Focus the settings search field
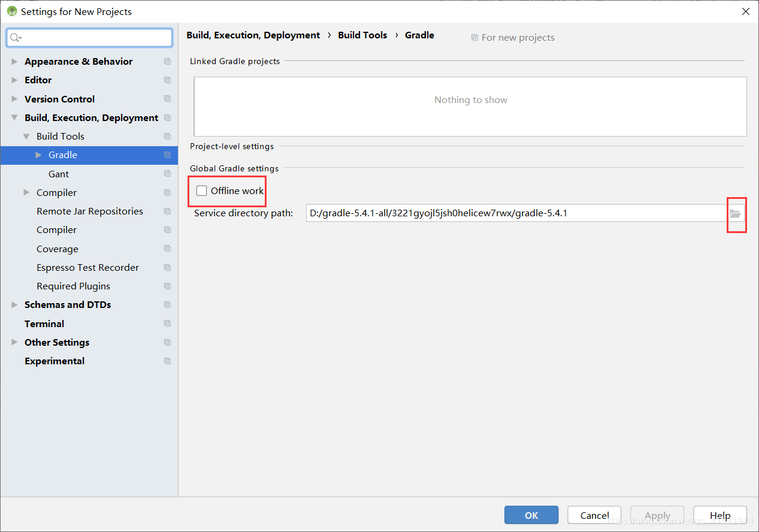 pos(90,38)
